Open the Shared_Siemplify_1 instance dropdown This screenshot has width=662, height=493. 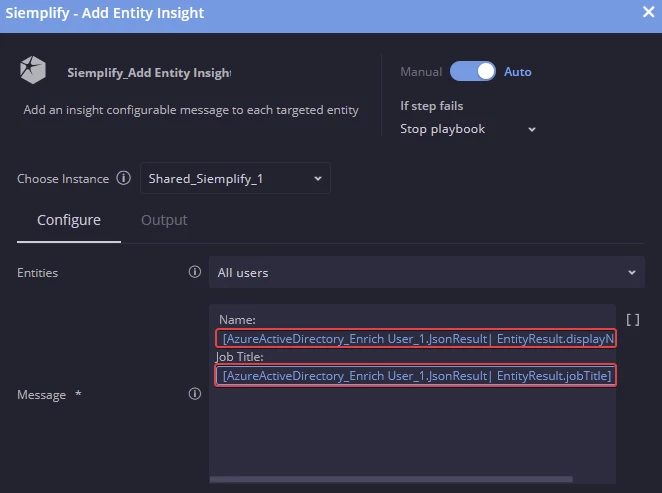pyautogui.click(x=235, y=179)
